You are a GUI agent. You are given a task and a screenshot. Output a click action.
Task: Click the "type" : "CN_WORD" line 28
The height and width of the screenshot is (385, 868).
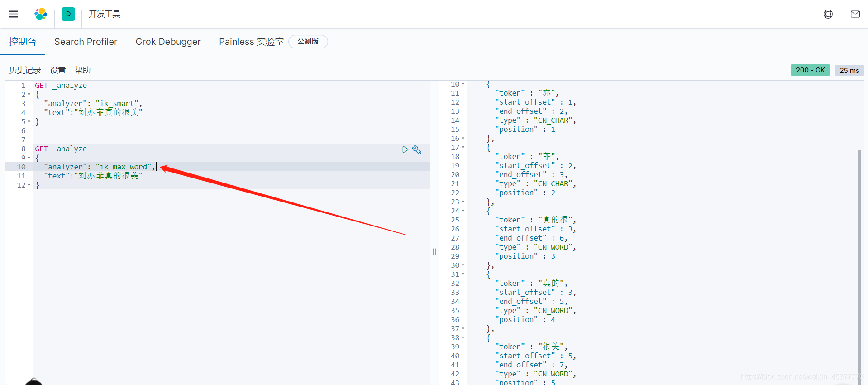click(536, 247)
